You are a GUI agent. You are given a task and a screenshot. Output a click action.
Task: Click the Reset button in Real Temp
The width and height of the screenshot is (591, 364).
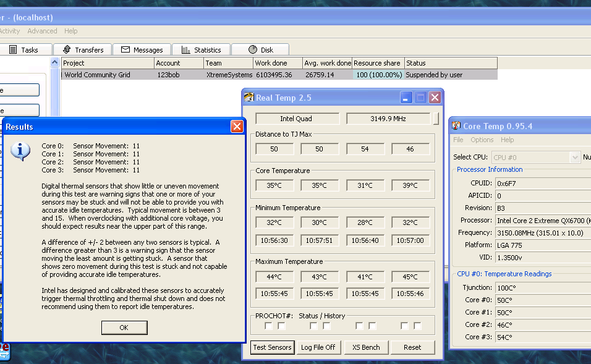click(x=412, y=347)
